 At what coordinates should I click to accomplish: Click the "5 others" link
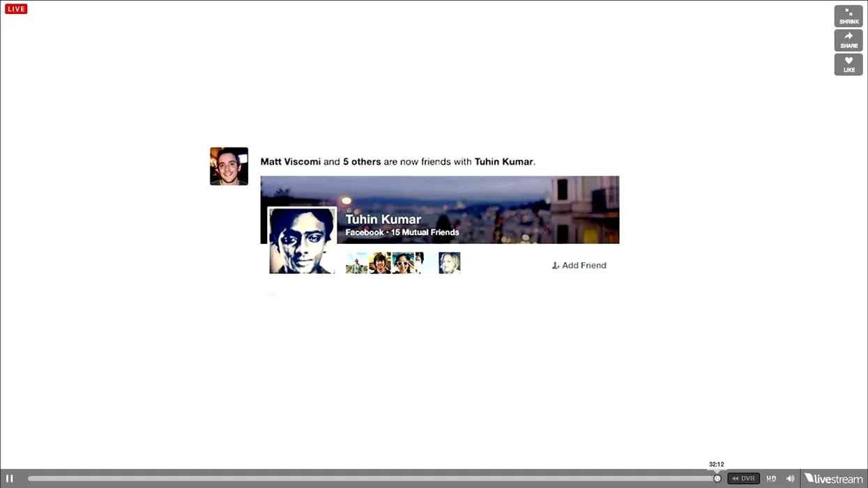pyautogui.click(x=362, y=162)
